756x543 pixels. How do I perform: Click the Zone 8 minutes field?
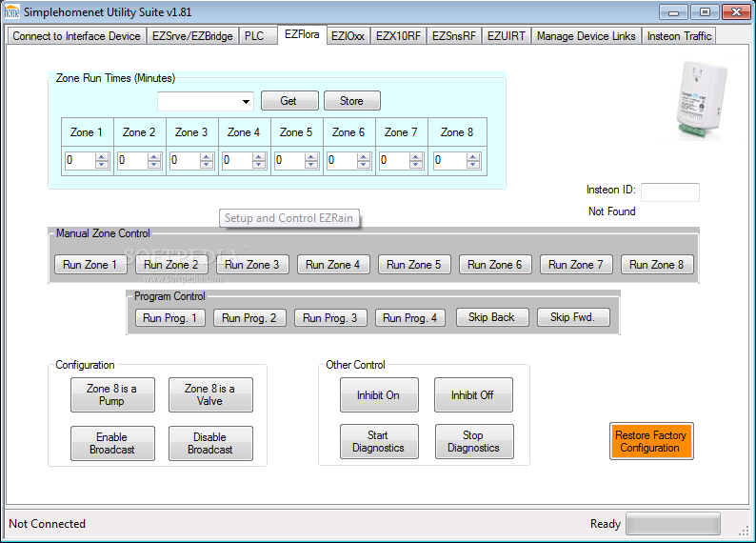tap(449, 161)
